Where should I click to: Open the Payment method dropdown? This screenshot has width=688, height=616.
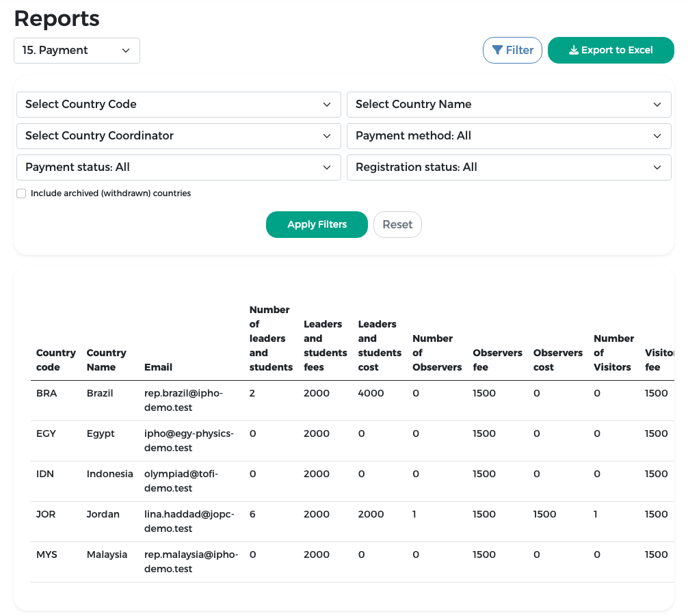point(509,136)
